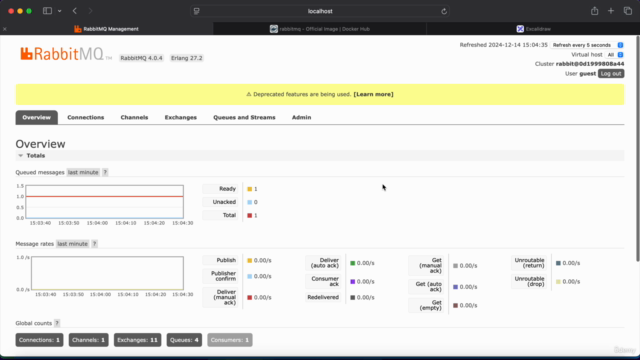The width and height of the screenshot is (640, 360).
Task: Open Virtual host All dropdown
Action: [614, 55]
